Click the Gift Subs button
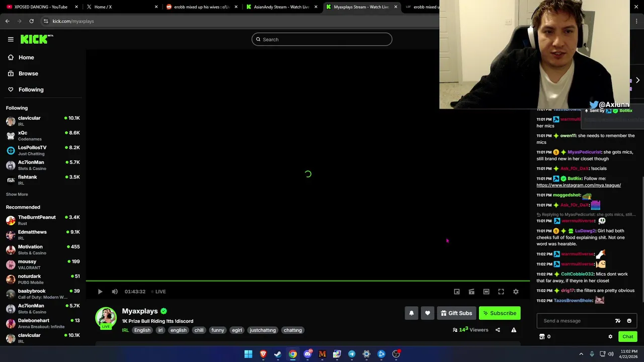This screenshot has height=362, width=644. click(x=456, y=313)
